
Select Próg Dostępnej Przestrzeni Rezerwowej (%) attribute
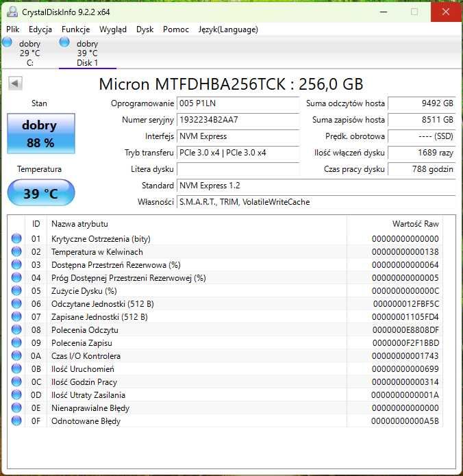click(x=129, y=278)
